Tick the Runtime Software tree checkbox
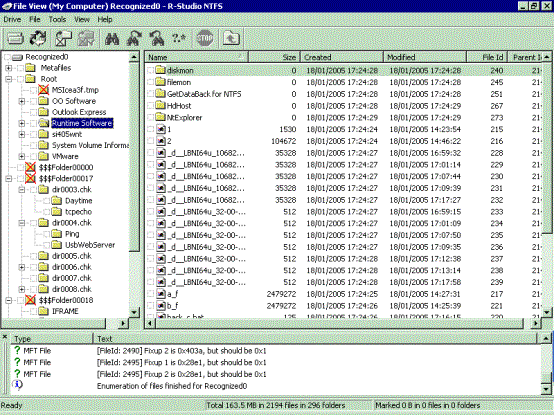 click(x=34, y=123)
